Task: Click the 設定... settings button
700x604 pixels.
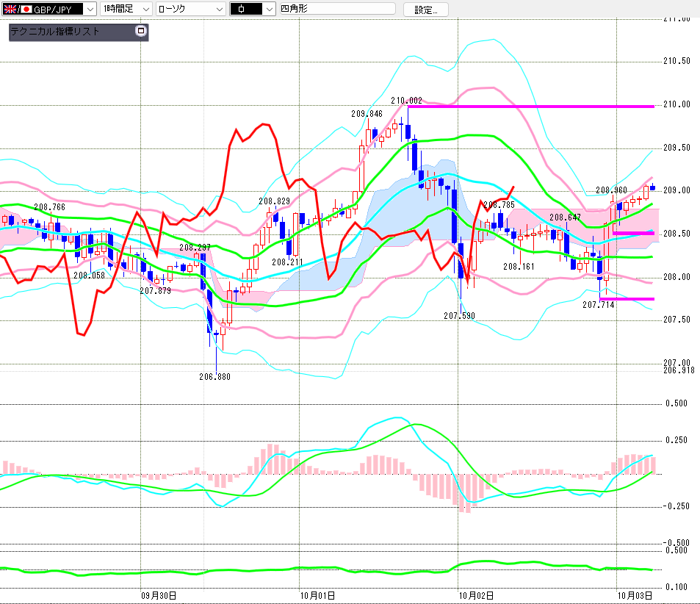Action: pos(426,10)
